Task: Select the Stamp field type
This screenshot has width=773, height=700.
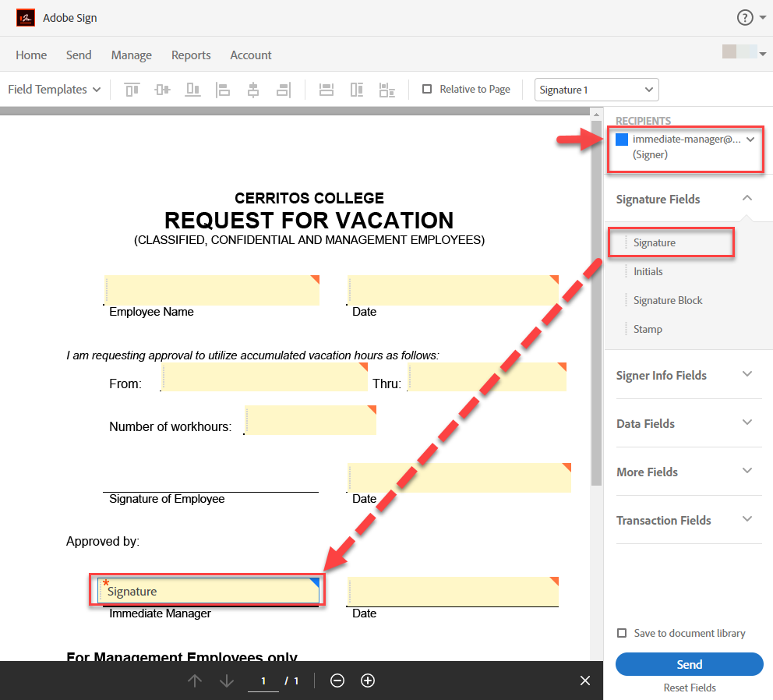Action: click(x=648, y=329)
